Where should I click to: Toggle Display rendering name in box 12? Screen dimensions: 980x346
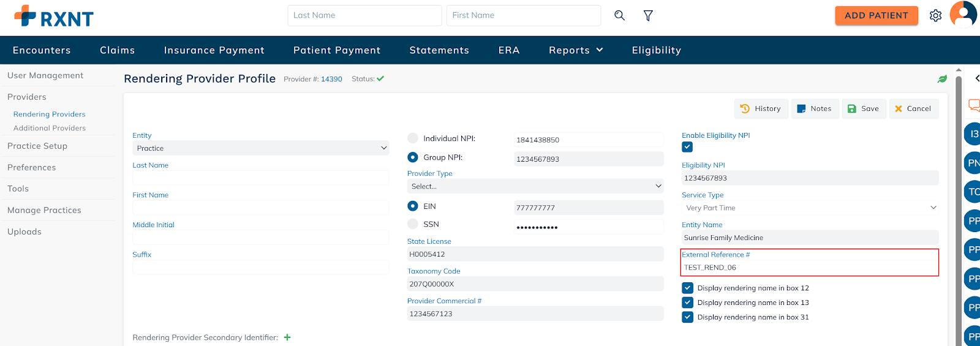click(x=687, y=288)
